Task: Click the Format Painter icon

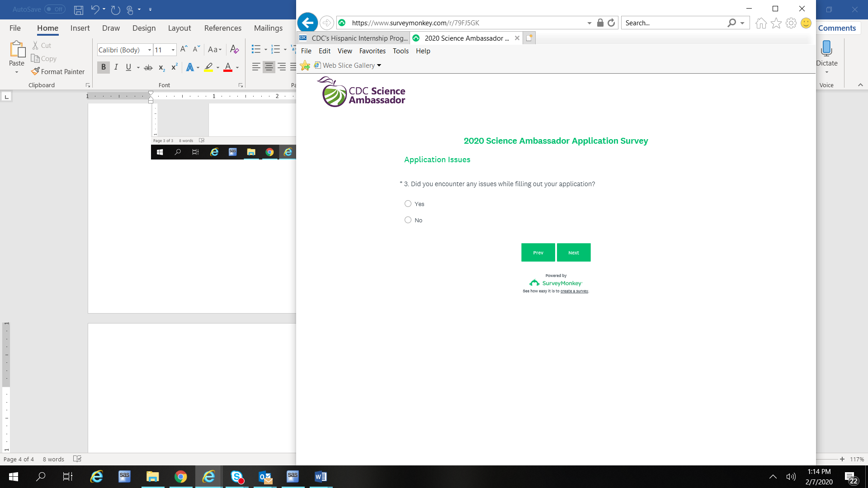Action: click(x=36, y=71)
